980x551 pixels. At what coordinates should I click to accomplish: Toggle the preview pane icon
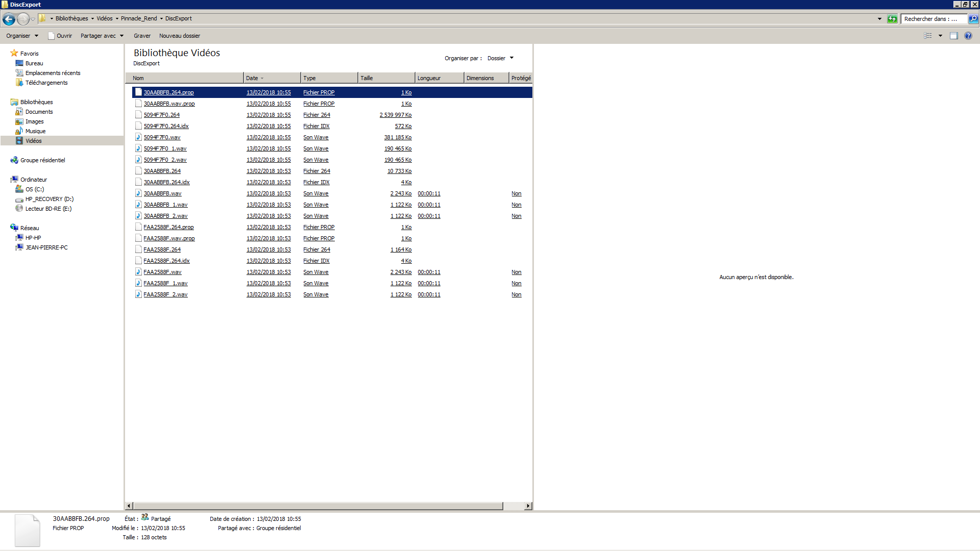pos(953,36)
